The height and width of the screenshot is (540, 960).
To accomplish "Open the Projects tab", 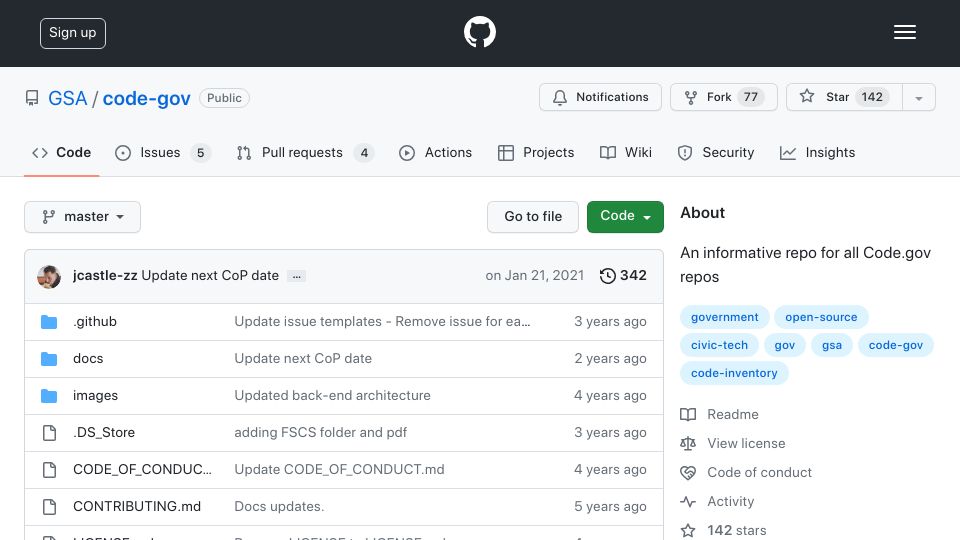I will click(536, 152).
